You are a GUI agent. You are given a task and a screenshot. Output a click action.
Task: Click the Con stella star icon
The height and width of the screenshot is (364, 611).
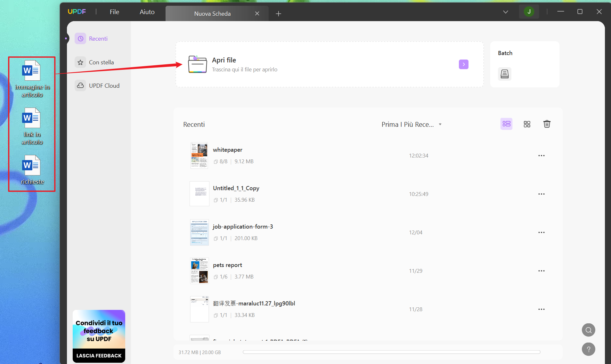(x=80, y=62)
